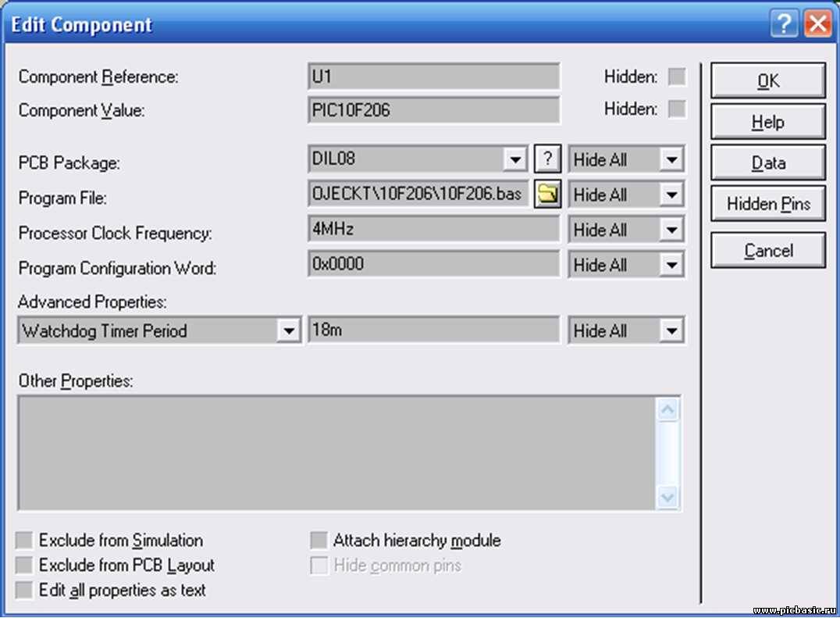Open Hidden Pins settings
Screen dimensions: 840x618
768,204
